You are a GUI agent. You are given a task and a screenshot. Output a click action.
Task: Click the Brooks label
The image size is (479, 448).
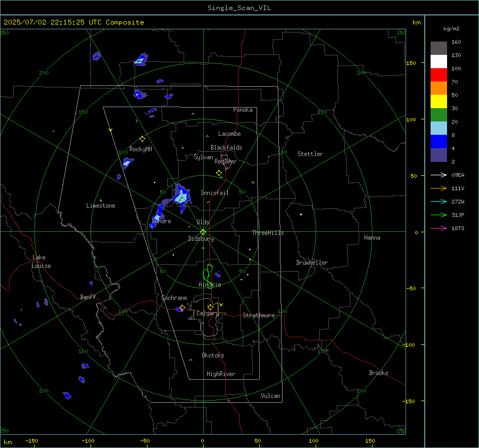click(378, 373)
